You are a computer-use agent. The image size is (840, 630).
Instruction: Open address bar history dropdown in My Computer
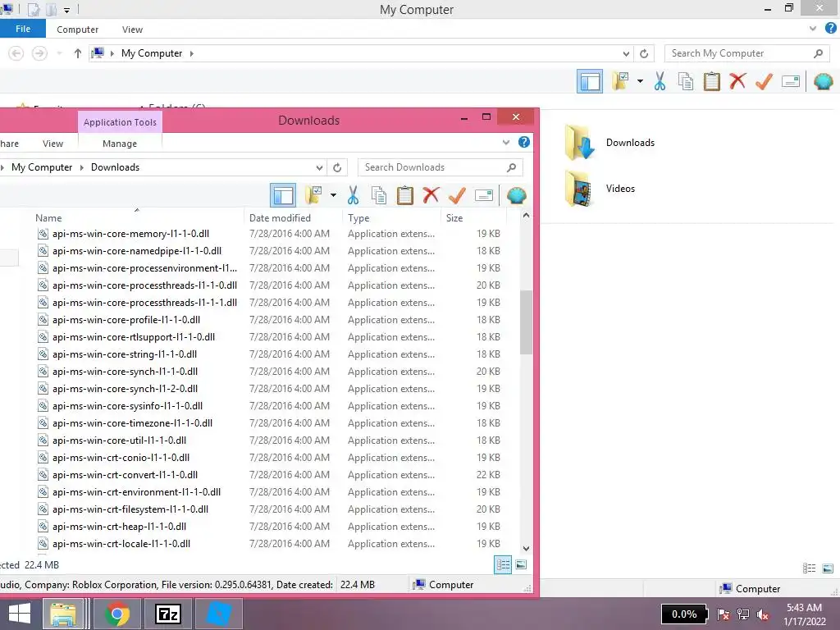(626, 53)
